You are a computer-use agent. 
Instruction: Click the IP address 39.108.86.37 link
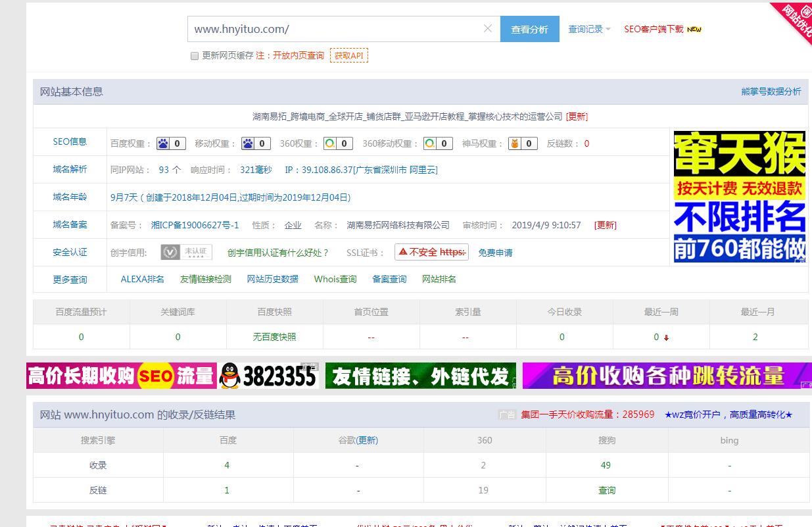(361, 170)
